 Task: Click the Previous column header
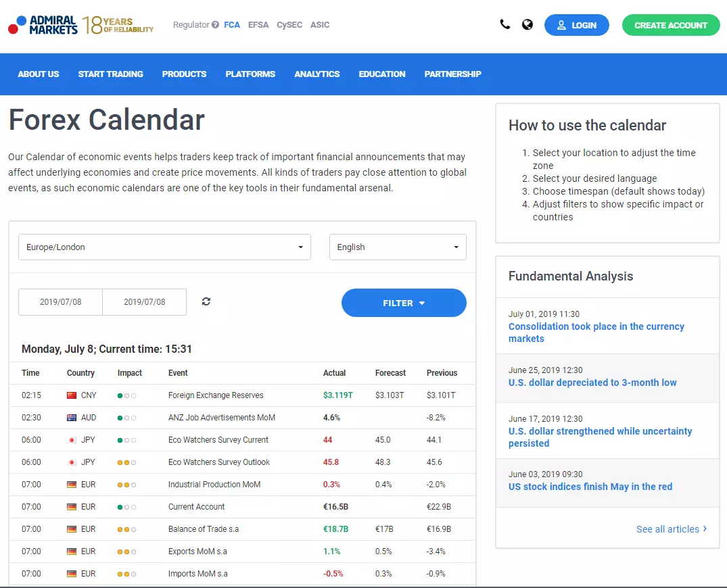click(x=442, y=373)
